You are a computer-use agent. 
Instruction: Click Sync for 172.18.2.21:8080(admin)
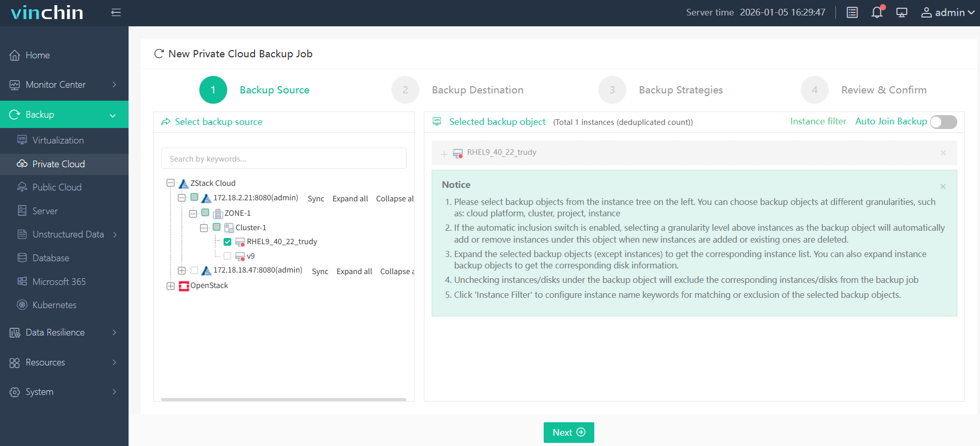[316, 199]
